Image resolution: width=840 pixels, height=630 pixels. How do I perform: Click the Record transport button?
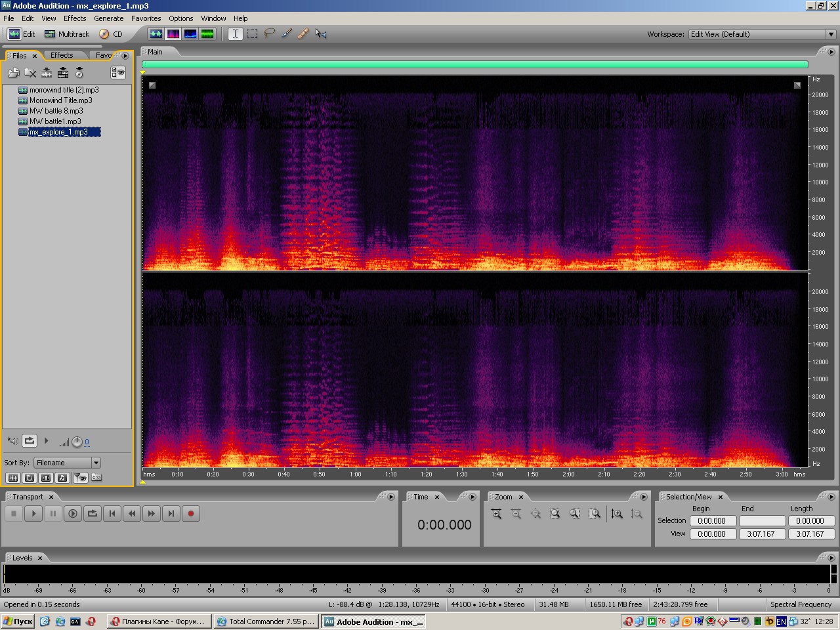click(191, 514)
